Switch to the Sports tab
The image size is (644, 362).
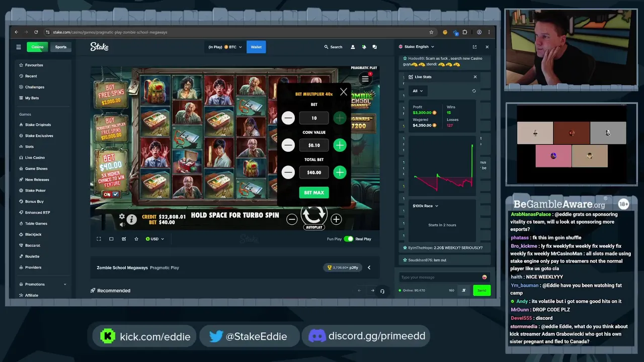pyautogui.click(x=61, y=47)
